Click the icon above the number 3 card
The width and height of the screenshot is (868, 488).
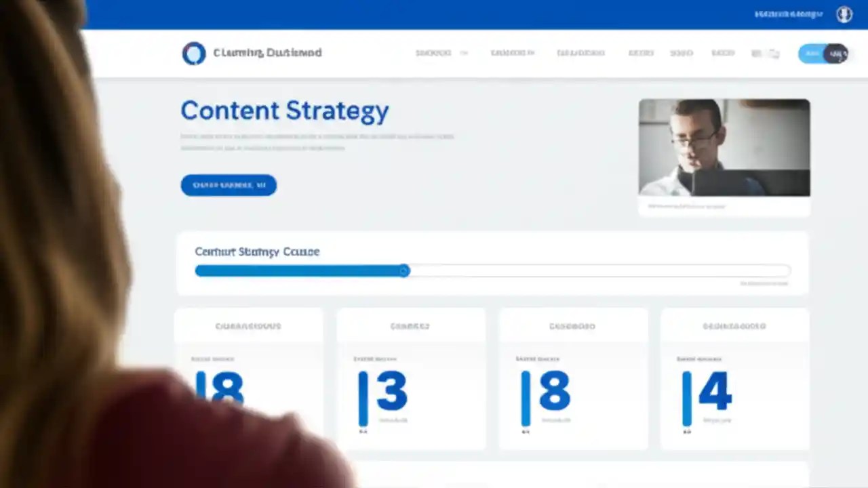click(410, 326)
